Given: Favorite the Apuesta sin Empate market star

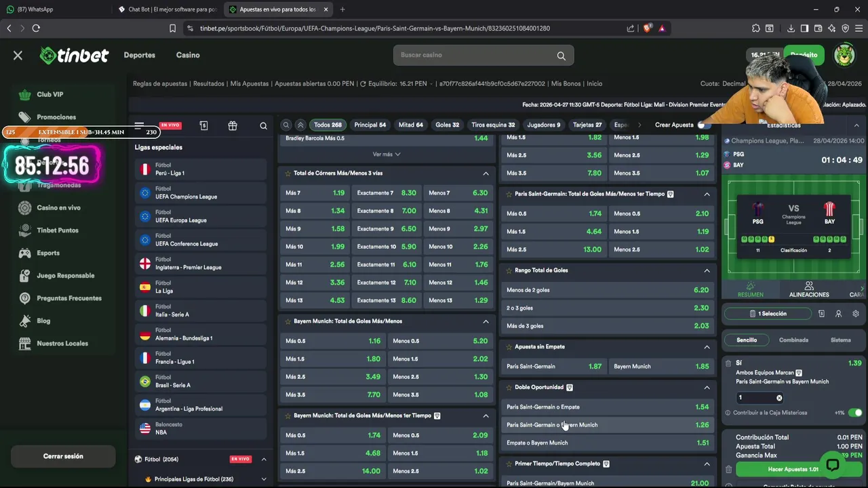Looking at the screenshot, I should [510, 347].
